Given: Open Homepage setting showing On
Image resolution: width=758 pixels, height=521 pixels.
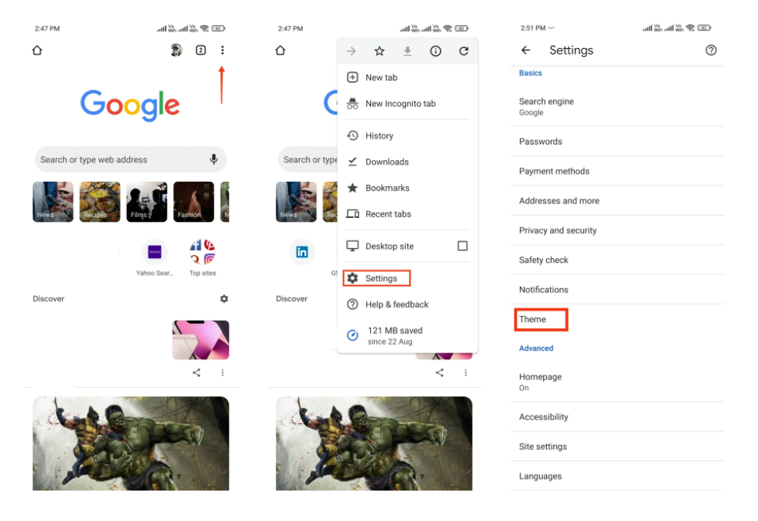Looking at the screenshot, I should point(617,382).
